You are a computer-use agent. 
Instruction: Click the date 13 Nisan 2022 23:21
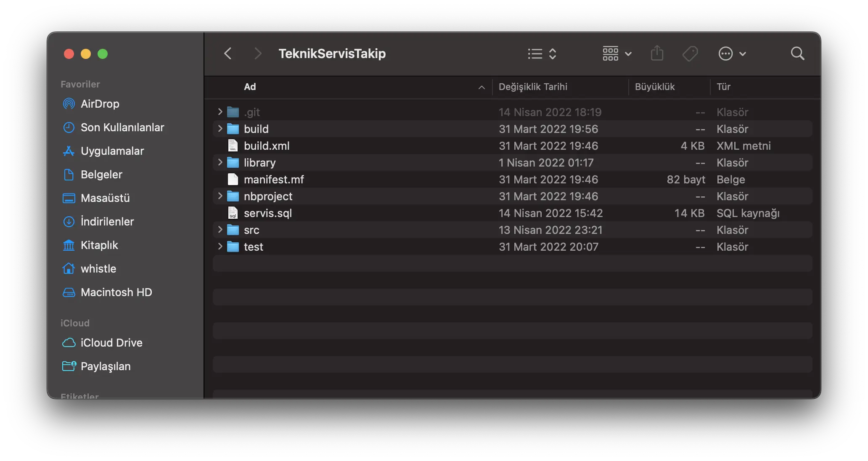pos(550,230)
